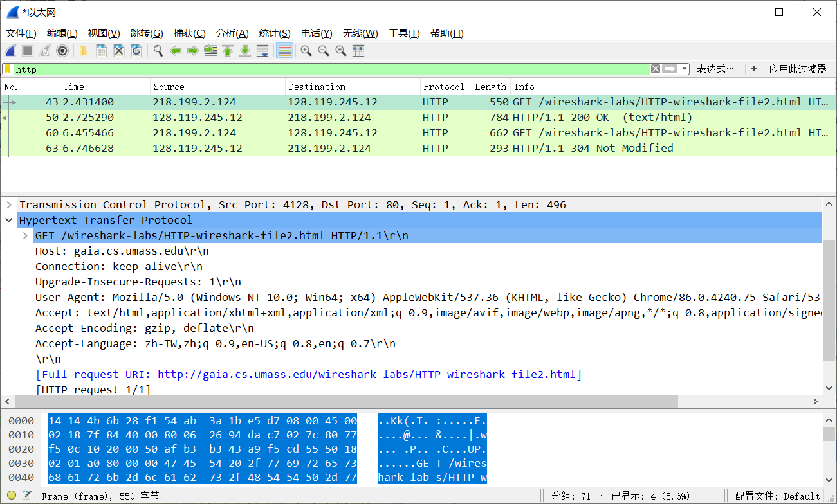837x504 pixels.
Task: Open the 捕获(C) menu
Action: point(190,33)
